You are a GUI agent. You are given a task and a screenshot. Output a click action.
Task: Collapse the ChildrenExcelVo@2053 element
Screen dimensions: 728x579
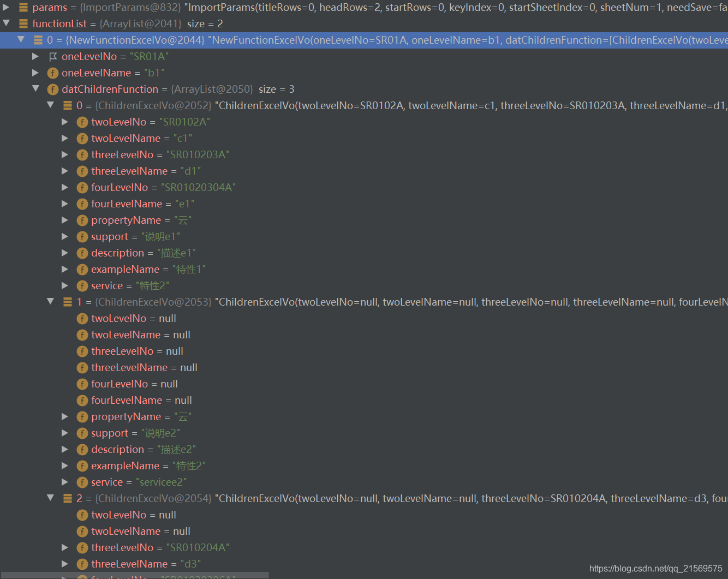click(50, 302)
